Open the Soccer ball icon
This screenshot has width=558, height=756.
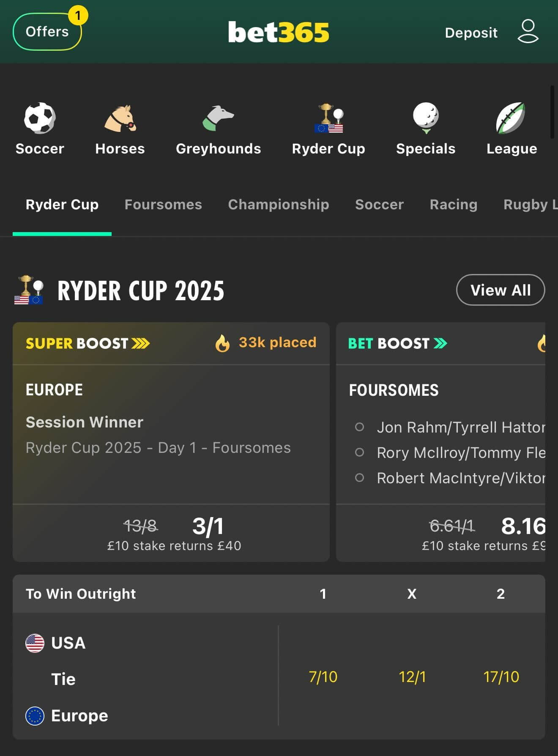(x=40, y=118)
